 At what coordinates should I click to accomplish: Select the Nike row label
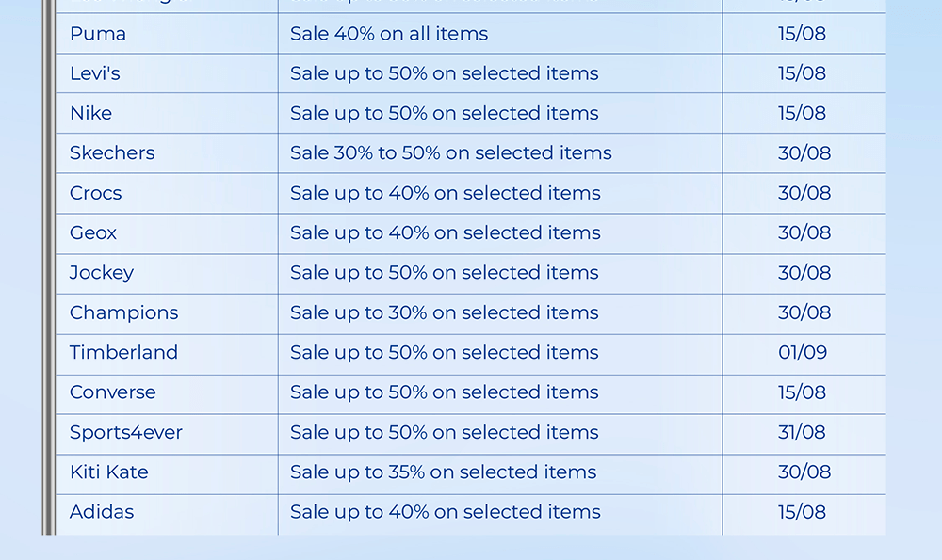tap(90, 113)
